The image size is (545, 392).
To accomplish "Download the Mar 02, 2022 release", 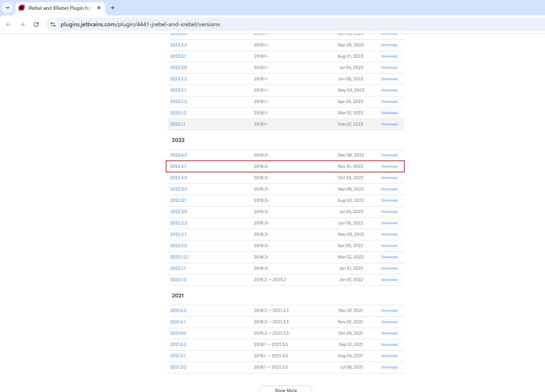I will pos(389,257).
